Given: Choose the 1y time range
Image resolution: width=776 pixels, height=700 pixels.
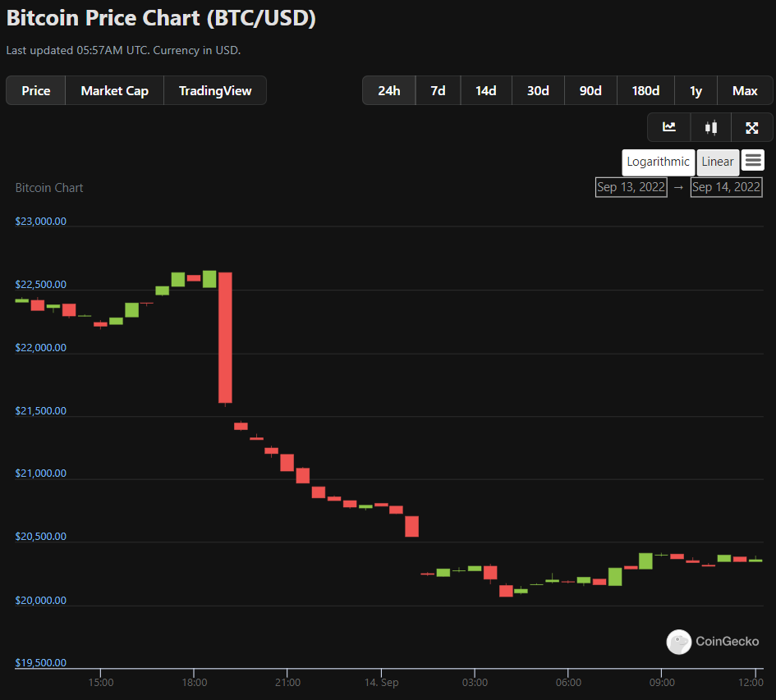Looking at the screenshot, I should [696, 90].
